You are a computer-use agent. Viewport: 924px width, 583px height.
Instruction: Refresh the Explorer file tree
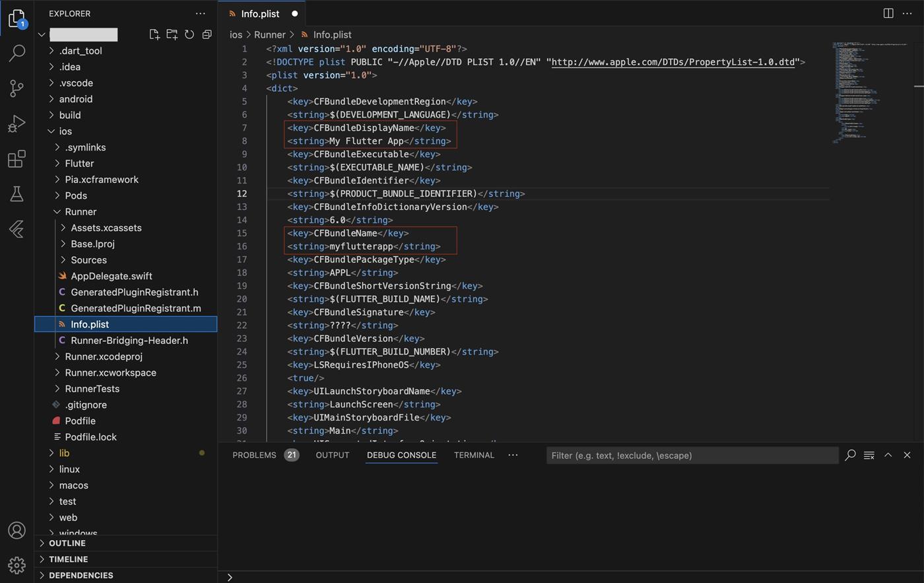click(x=189, y=34)
